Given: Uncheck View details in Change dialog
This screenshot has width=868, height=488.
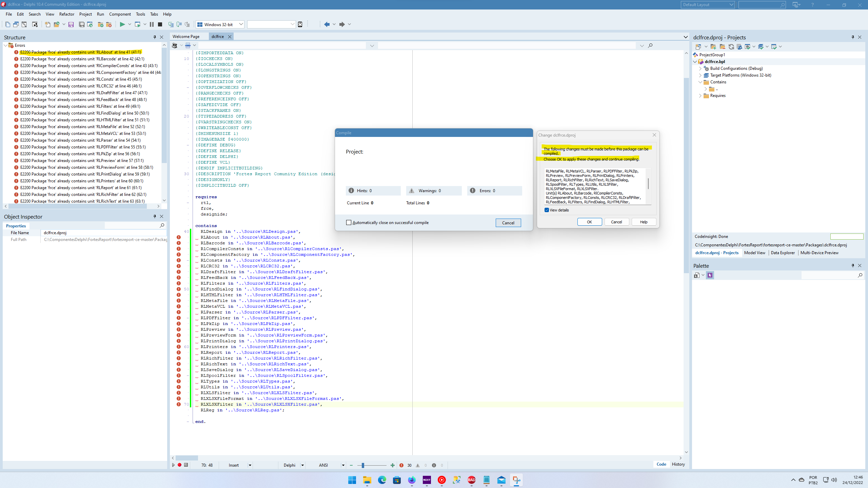Looking at the screenshot, I should pyautogui.click(x=547, y=210).
